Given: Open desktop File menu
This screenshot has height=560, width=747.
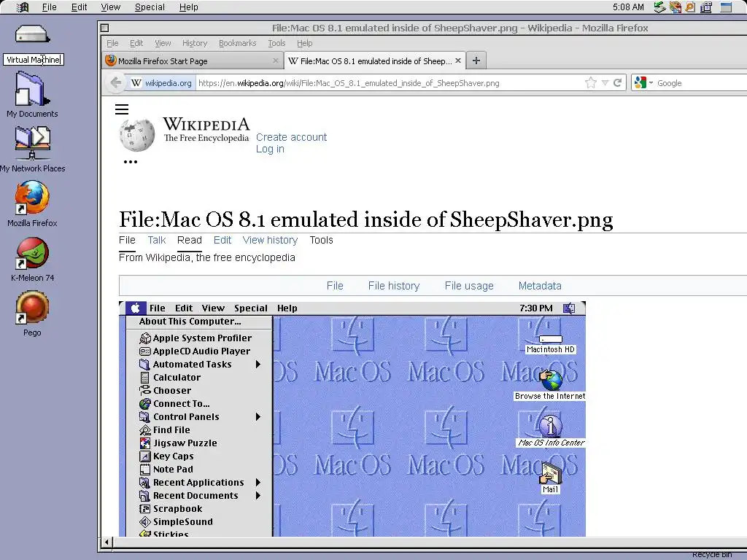Looking at the screenshot, I should pos(49,7).
